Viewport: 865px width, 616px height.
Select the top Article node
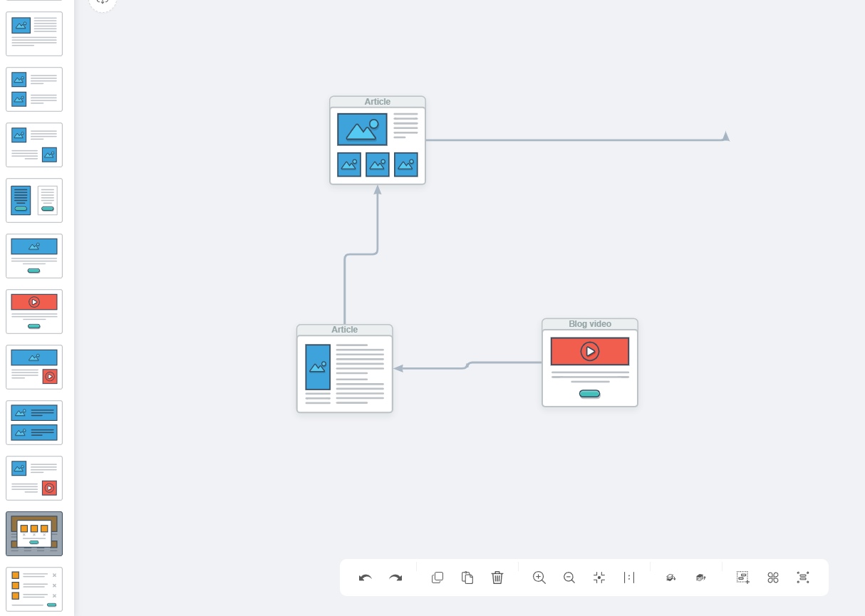[x=377, y=141]
